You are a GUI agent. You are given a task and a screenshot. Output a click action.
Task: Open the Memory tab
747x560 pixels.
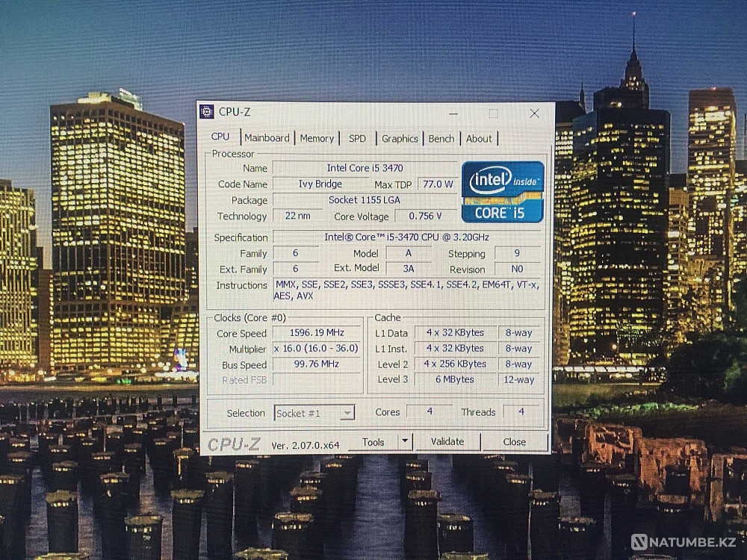(317, 139)
